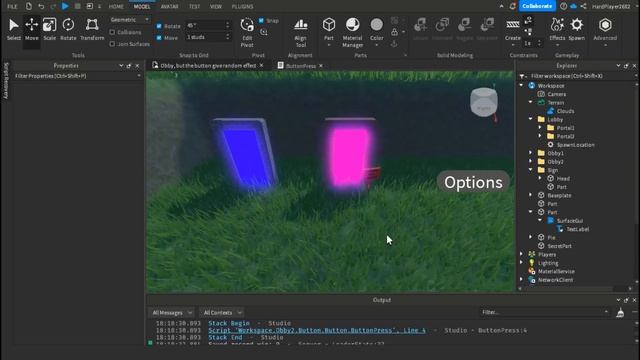Click the Edit Pivot icon
Screen dimensions: 640x360
[247, 25]
